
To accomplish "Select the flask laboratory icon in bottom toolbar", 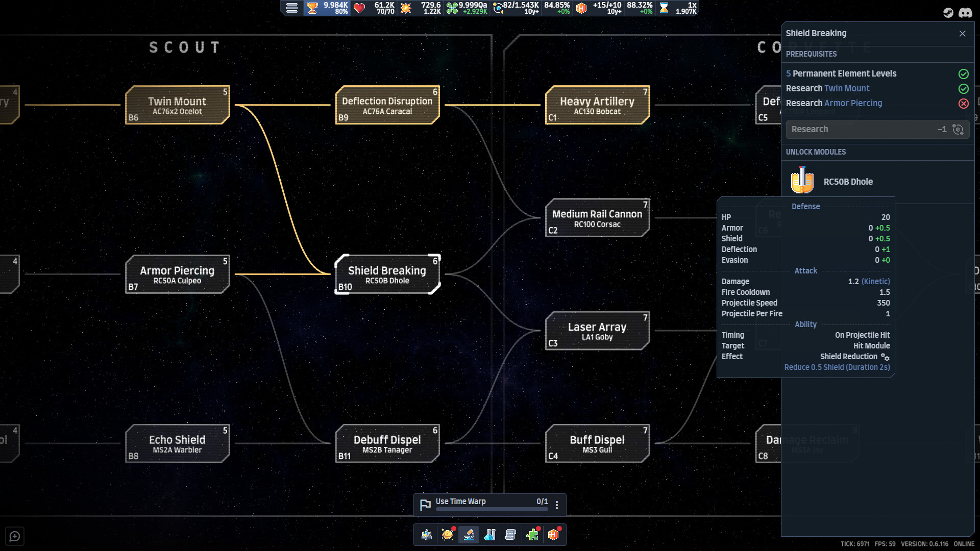I will point(491,535).
